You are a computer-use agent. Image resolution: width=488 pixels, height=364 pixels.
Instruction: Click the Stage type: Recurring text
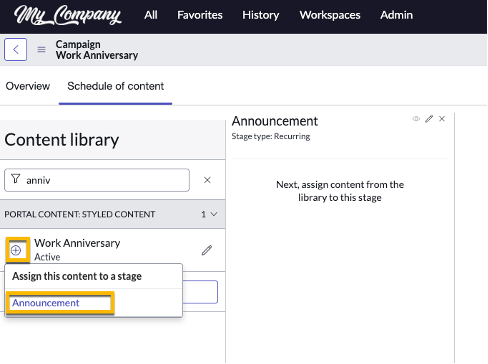271,136
